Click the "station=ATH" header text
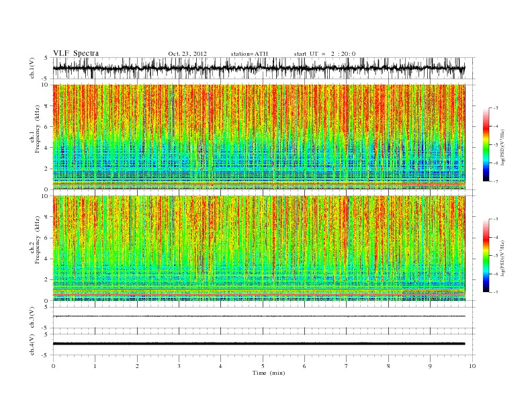532x411 pixels. click(x=249, y=54)
